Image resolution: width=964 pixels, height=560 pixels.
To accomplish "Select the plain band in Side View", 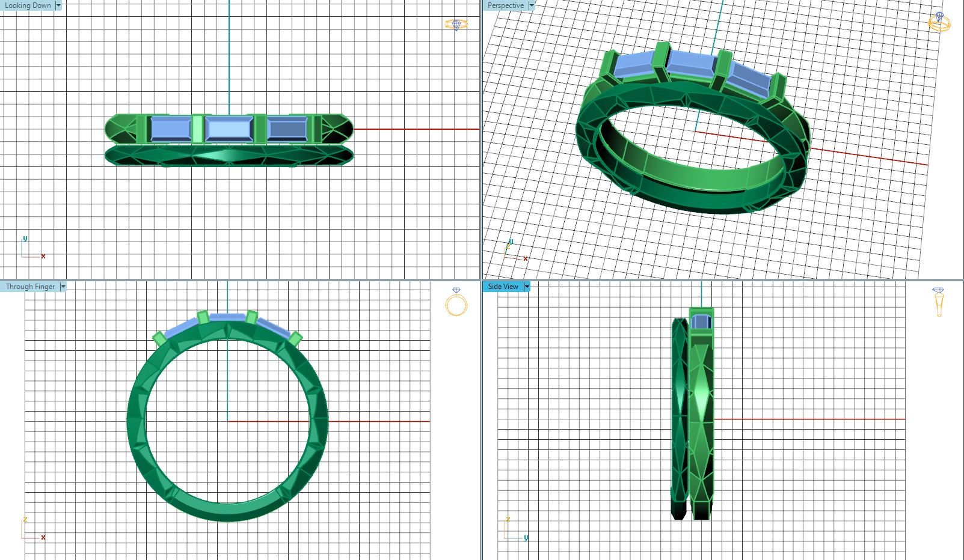I will click(680, 419).
